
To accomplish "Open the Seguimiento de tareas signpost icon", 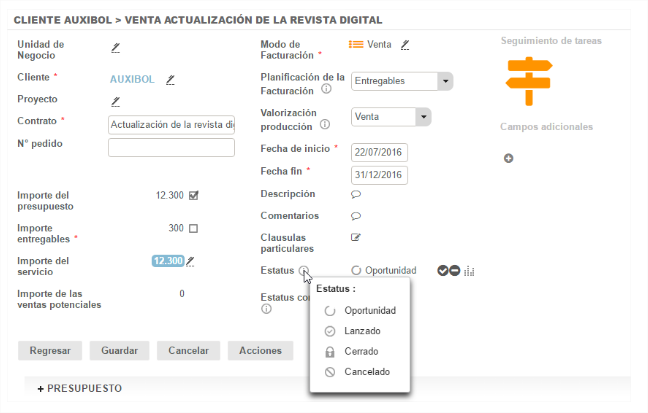I will (528, 80).
